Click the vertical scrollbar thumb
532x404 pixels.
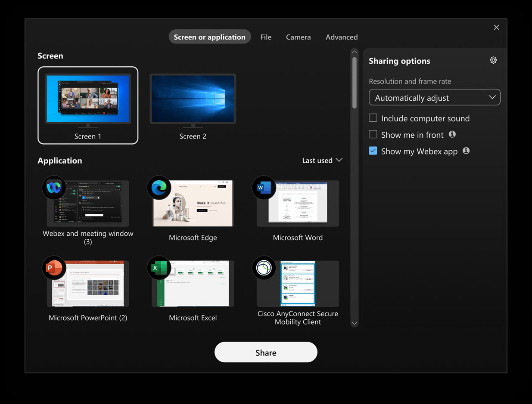click(x=355, y=83)
